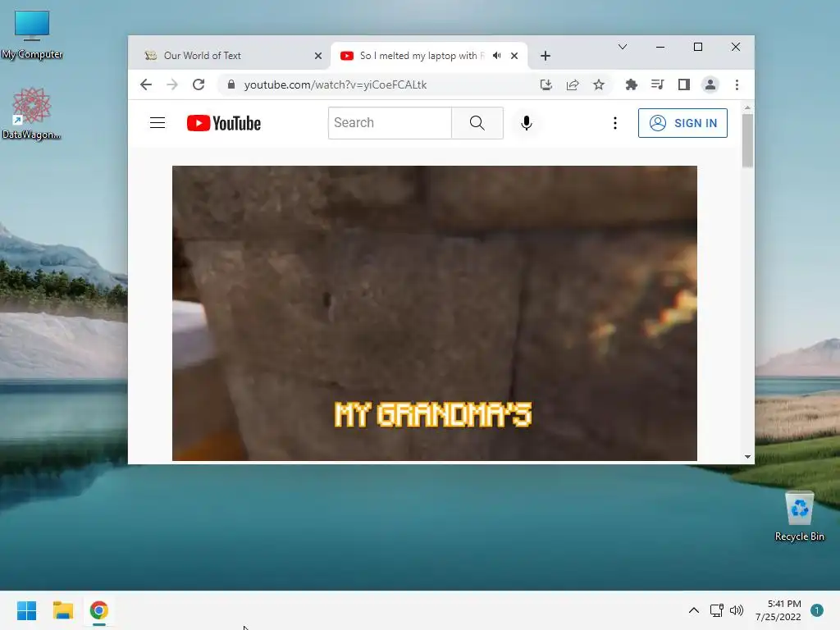
Task: Click the padlock site info icon
Action: (231, 84)
